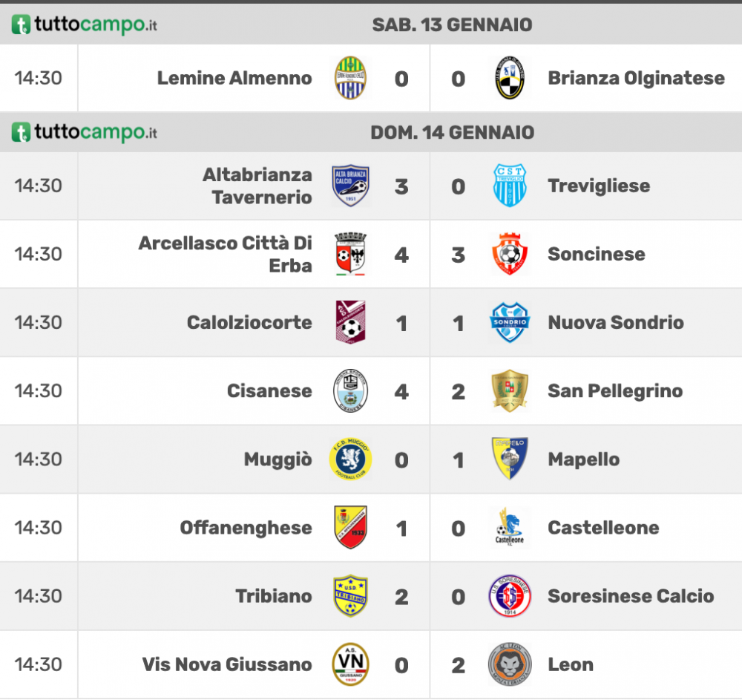Screen dimensions: 742x700
Task: Open the Nuova Sondrio crest
Action: 510,322
